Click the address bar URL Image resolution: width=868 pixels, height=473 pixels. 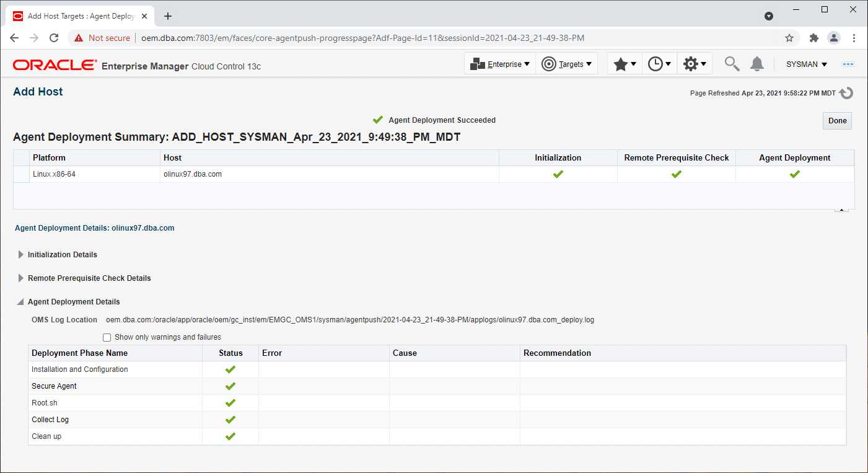click(362, 38)
